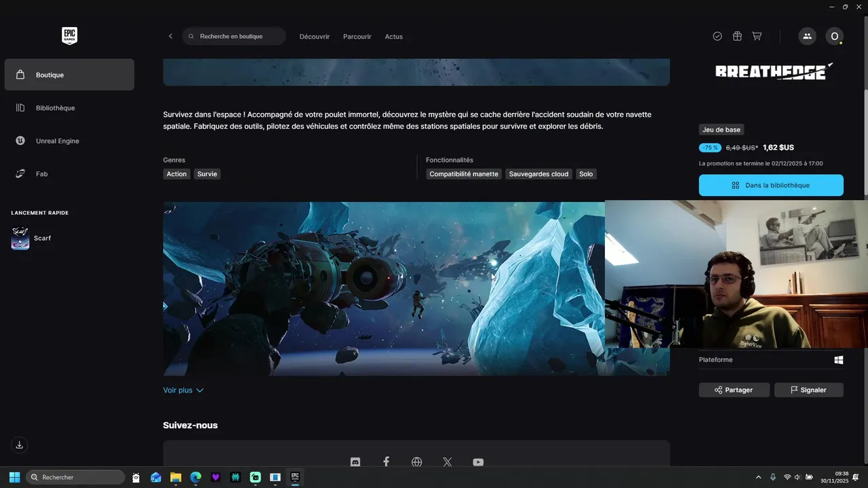Open Unreal Engine in the sidebar
The height and width of the screenshot is (488, 868).
click(69, 141)
